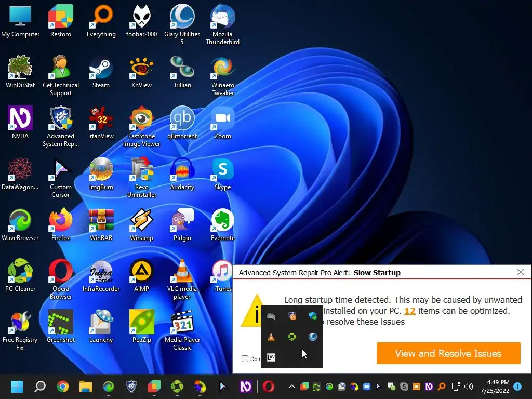Open File Explorer from taskbar
Viewport: 532px width, 399px height.
[x=86, y=387]
